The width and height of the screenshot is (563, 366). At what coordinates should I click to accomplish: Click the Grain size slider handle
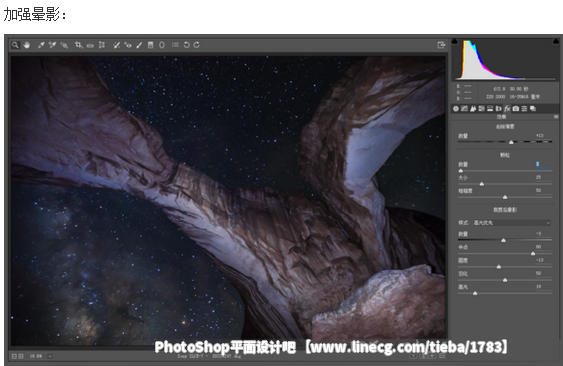click(x=482, y=184)
